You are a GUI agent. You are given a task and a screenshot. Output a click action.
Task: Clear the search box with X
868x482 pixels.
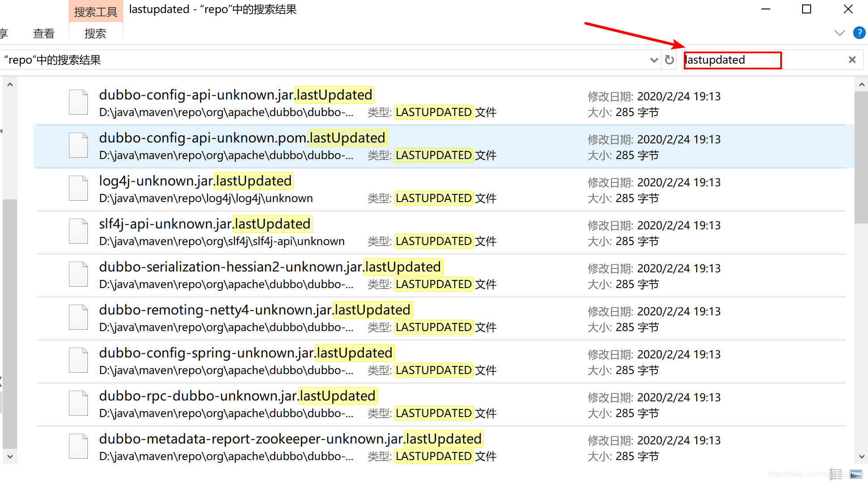click(x=852, y=60)
